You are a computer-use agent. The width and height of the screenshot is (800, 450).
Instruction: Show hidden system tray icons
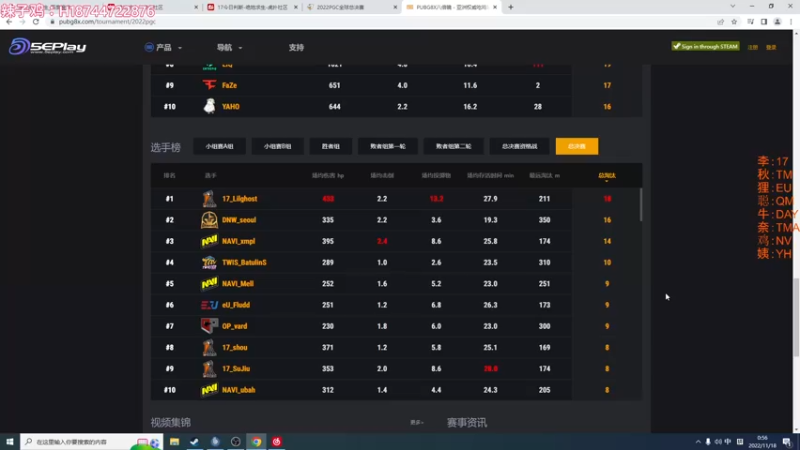pos(698,442)
